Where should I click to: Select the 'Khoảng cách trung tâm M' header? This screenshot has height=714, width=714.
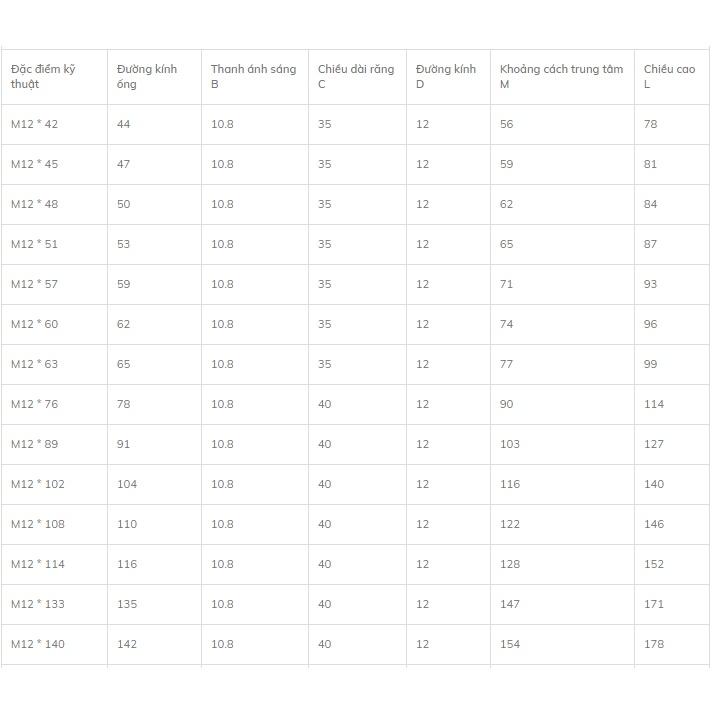(561, 76)
